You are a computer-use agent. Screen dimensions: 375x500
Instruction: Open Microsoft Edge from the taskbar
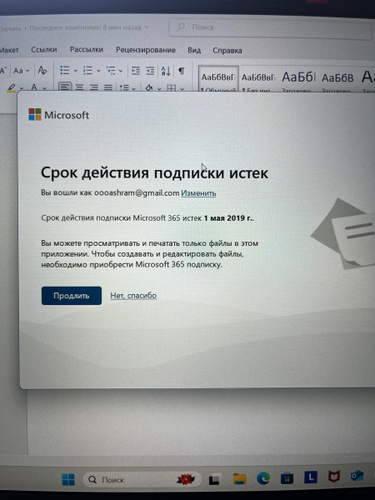click(263, 479)
